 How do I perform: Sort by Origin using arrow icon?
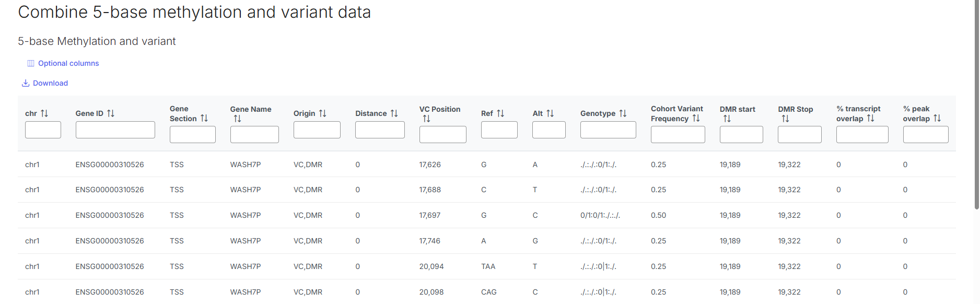tap(323, 113)
